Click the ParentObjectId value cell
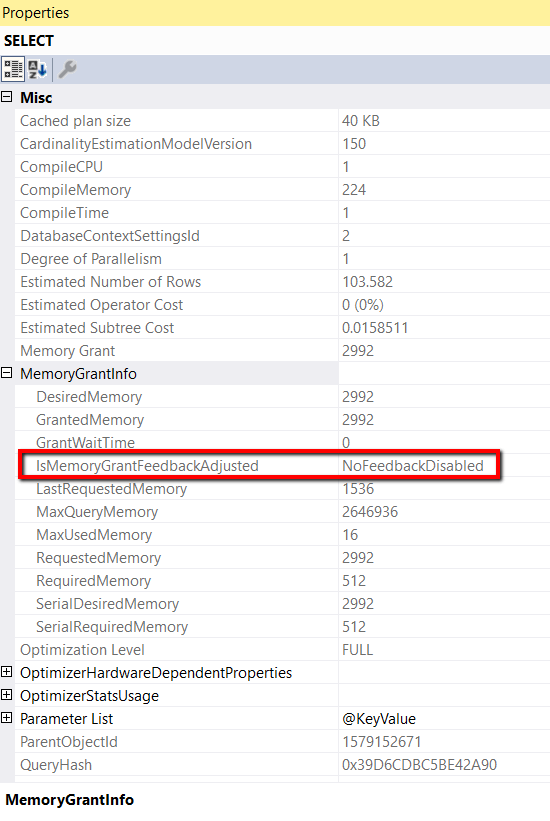Viewport: 550px width, 821px height. (x=444, y=742)
